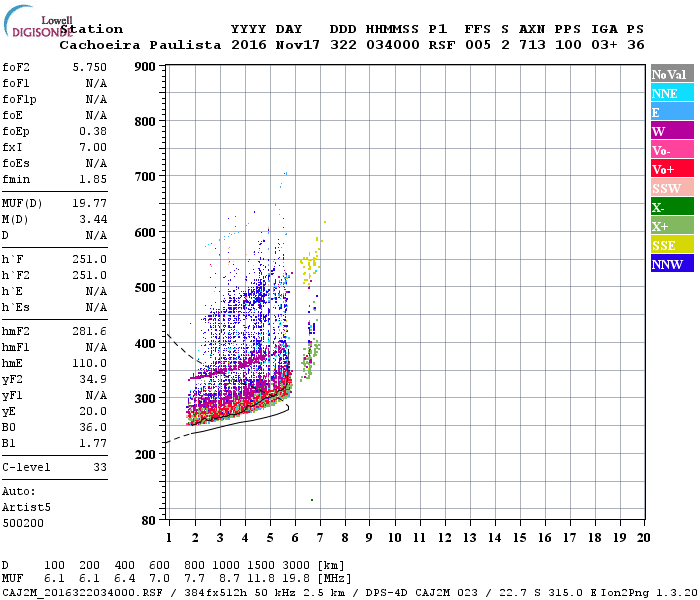The image size is (700, 600).
Task: Click the 2016 year value in header
Action: pos(249,45)
